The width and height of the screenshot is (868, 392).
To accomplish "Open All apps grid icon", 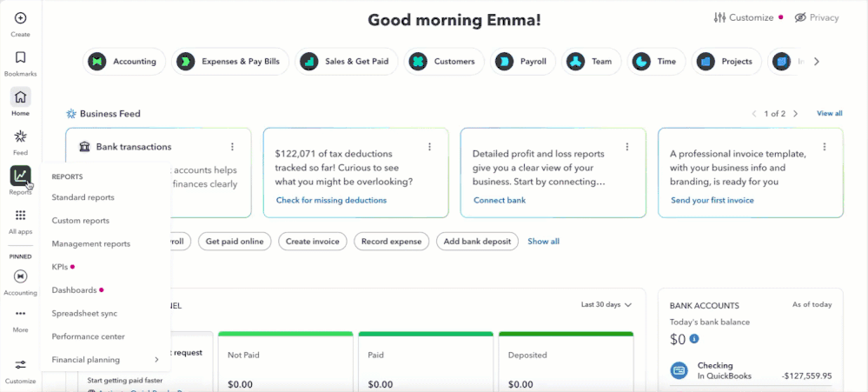I will tap(20, 216).
